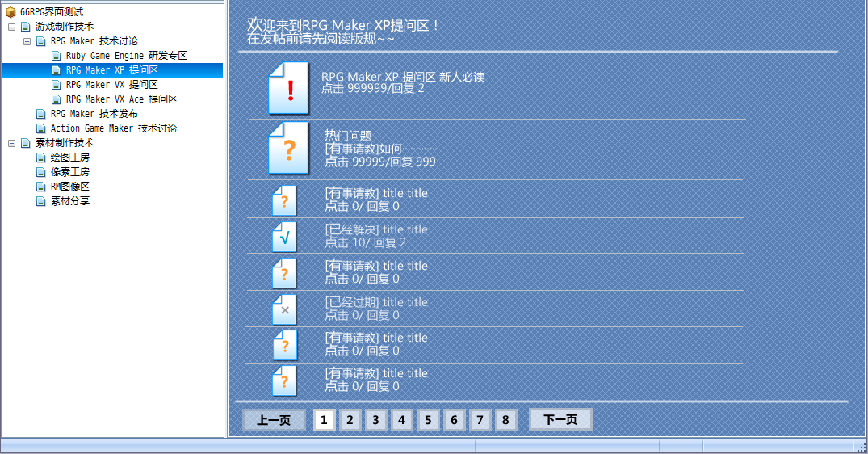The height and width of the screenshot is (454, 868).
Task: Click the large question mark 热门问题 icon
Action: coord(288,148)
